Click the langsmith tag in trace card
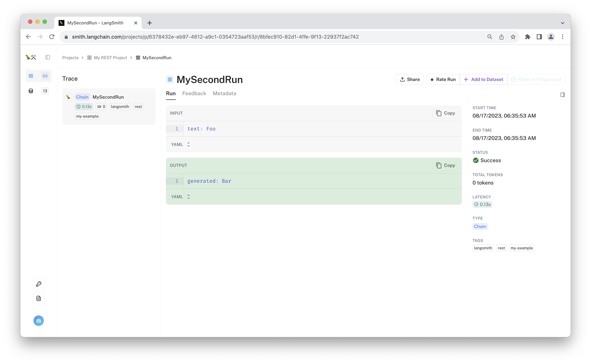The height and width of the screenshot is (364, 591). point(120,107)
